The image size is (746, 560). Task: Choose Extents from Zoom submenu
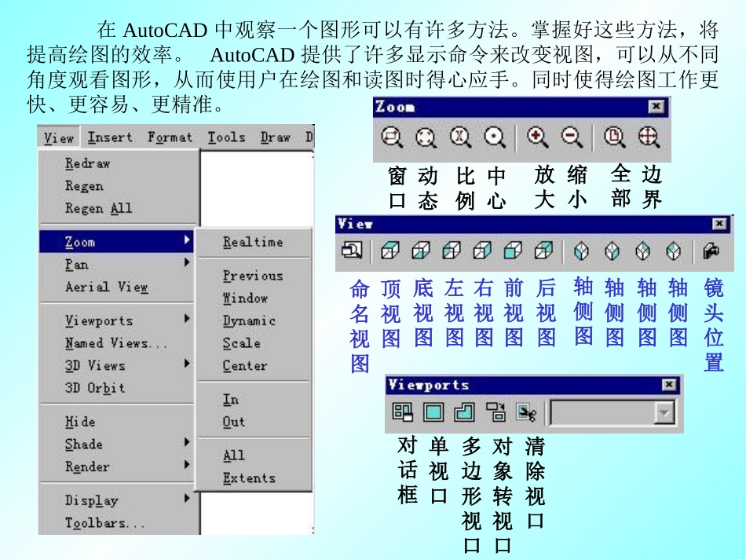pos(254,478)
